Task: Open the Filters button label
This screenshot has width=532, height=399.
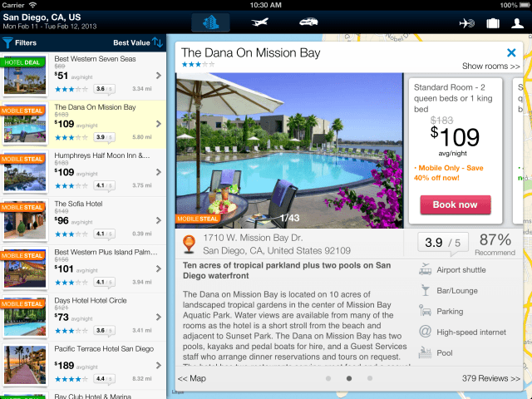Action: [26, 42]
